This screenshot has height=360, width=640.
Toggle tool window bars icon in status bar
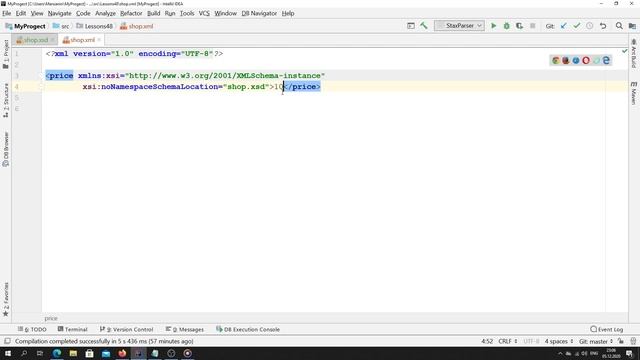click(x=7, y=341)
